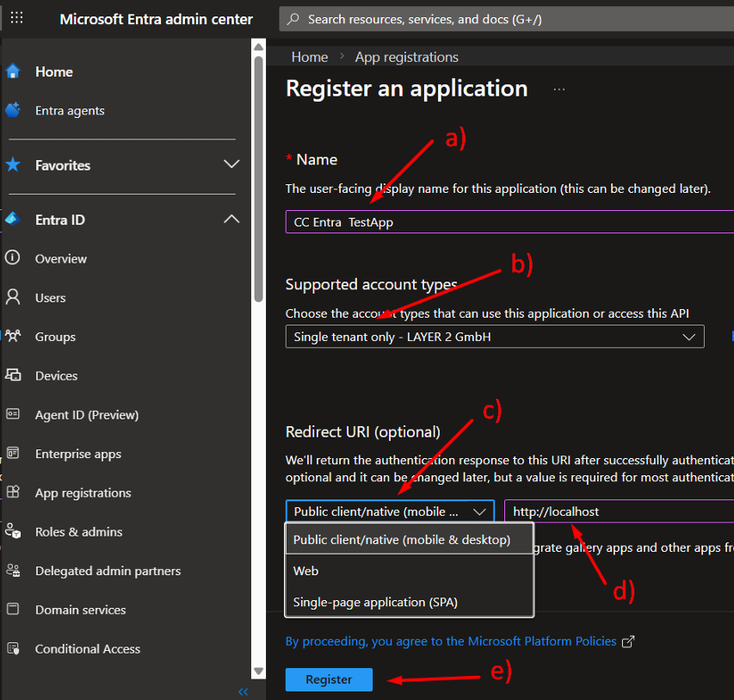Image resolution: width=734 pixels, height=700 pixels.
Task: Expand the Favorites section chevron
Action: click(231, 164)
